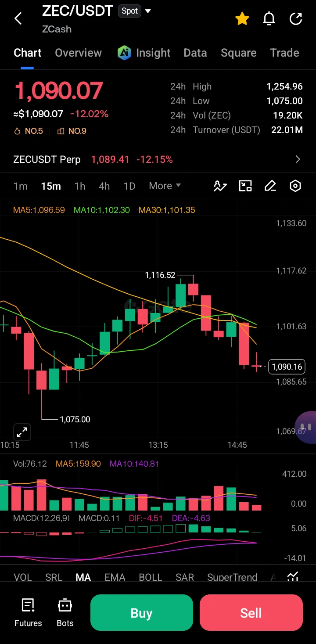Open ZECUSDT Perp chevron row

[158, 159]
